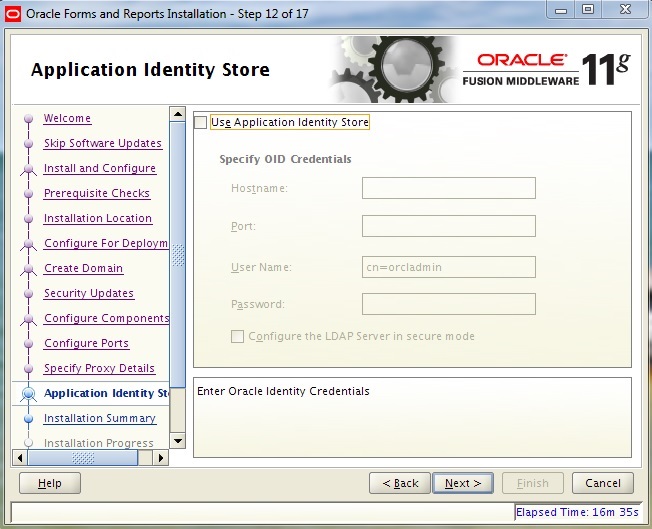Screen dimensions: 652x529
Task: Open the Skip Software Updates step
Action: coord(102,144)
